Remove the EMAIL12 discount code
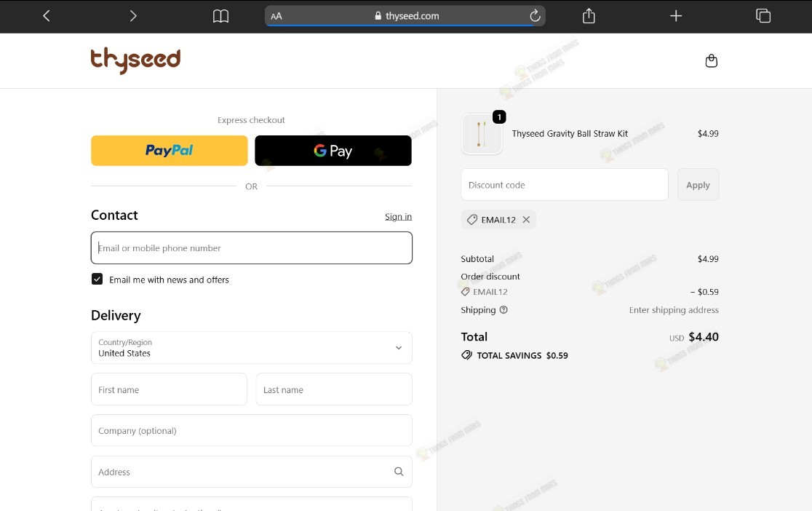 coord(526,220)
